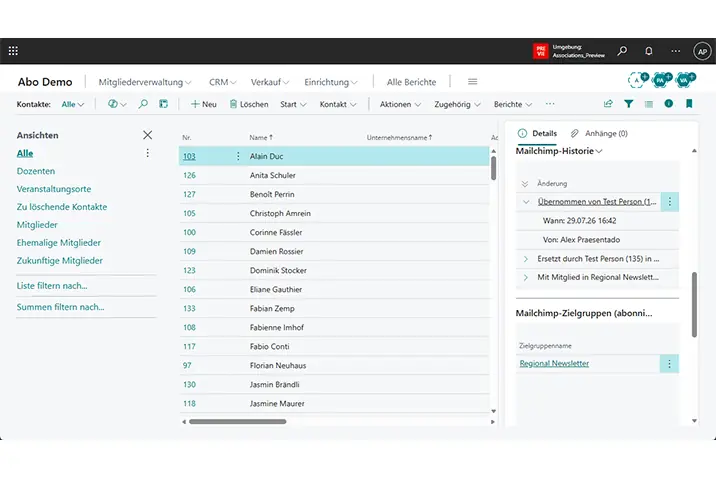
Task: Click the edit list icon in the Kontakte toolbar
Action: (x=163, y=104)
